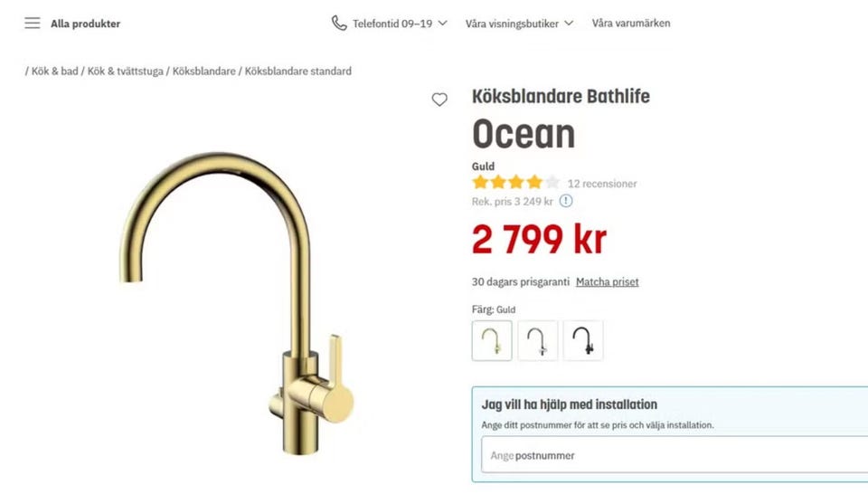Click the star rating icons
868x504 pixels.
[516, 182]
